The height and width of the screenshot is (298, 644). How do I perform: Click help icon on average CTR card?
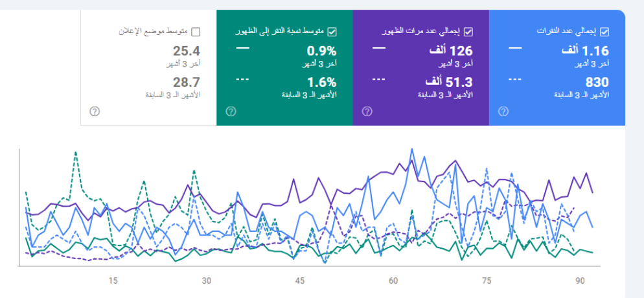pyautogui.click(x=231, y=111)
